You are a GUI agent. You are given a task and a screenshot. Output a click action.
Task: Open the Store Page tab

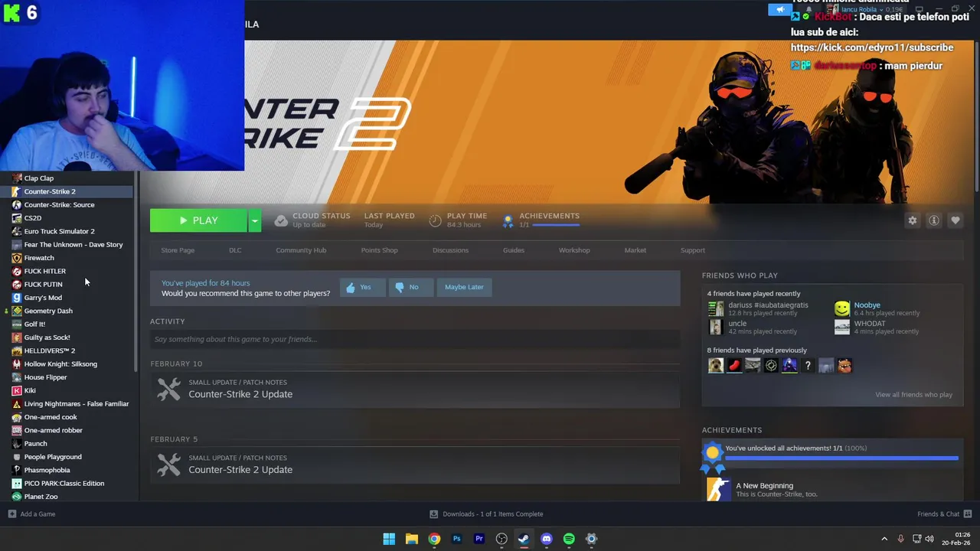(178, 250)
